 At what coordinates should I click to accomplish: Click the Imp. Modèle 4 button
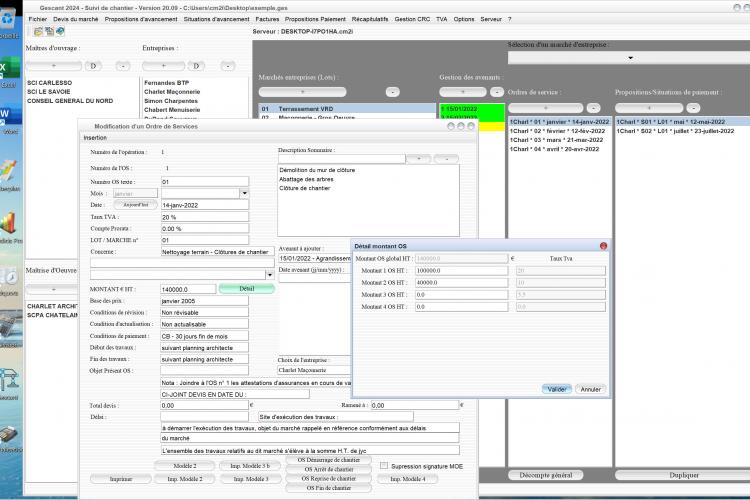pyautogui.click(x=407, y=478)
